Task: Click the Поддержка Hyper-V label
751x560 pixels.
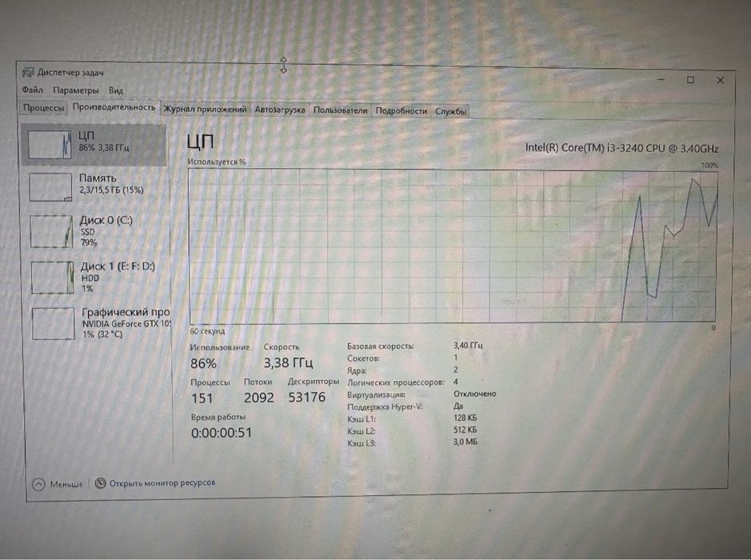Action: pos(385,406)
